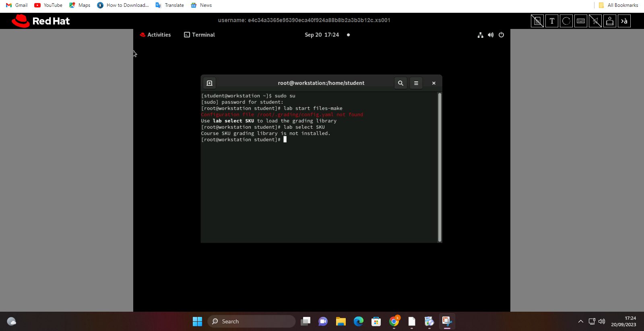This screenshot has width=644, height=331.
Task: Click the network icon in GNOME top bar
Action: point(480,35)
